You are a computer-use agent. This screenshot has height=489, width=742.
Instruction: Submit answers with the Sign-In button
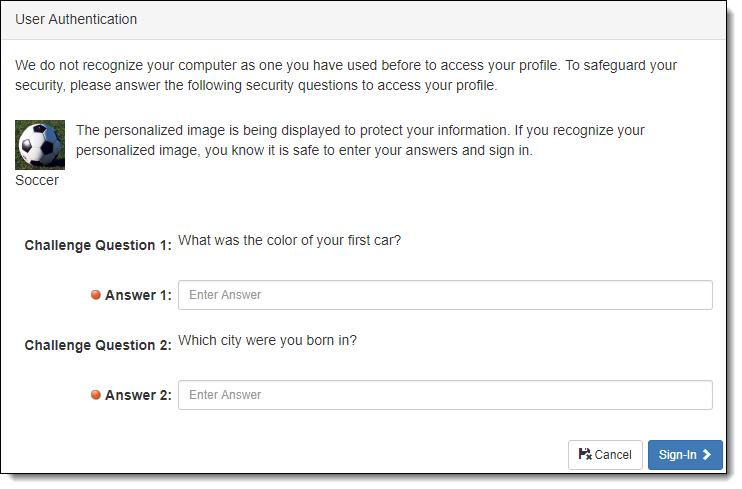(685, 454)
